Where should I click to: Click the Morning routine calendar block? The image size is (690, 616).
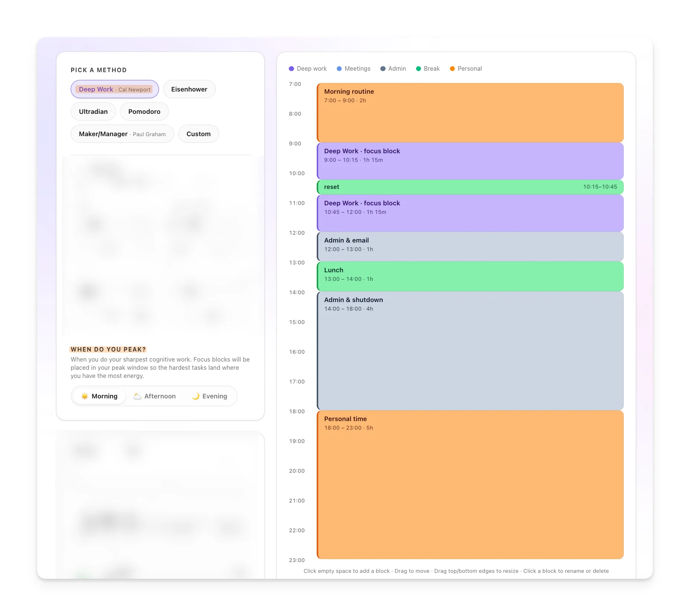tap(470, 112)
